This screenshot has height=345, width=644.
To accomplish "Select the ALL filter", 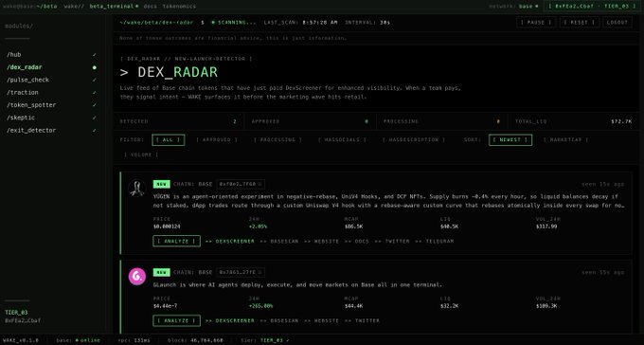I will (168, 140).
